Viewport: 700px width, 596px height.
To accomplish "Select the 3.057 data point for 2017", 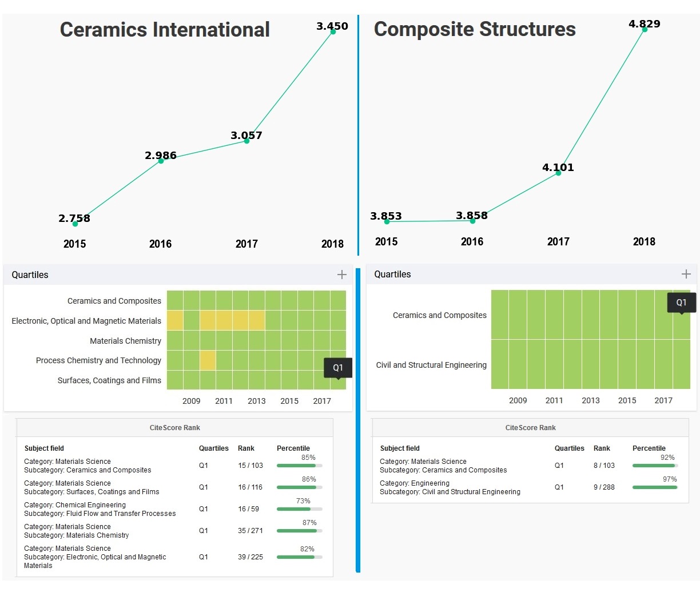I will pos(246,141).
